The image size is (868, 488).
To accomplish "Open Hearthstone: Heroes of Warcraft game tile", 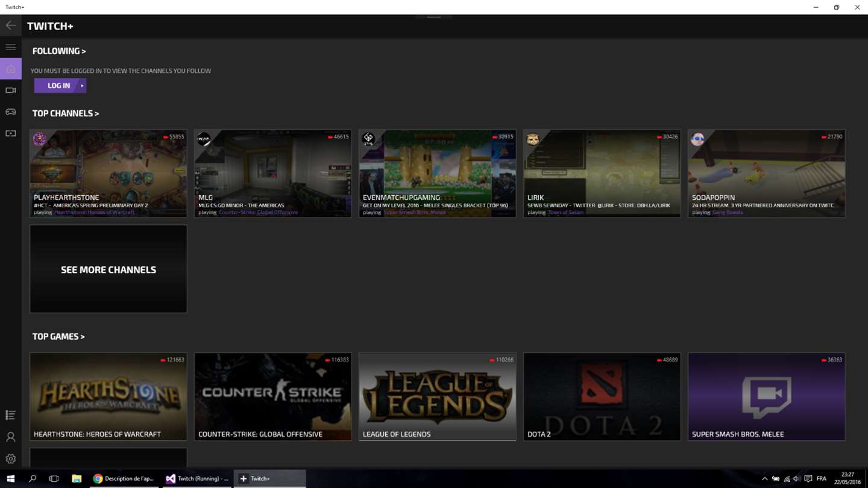I will 108,396.
